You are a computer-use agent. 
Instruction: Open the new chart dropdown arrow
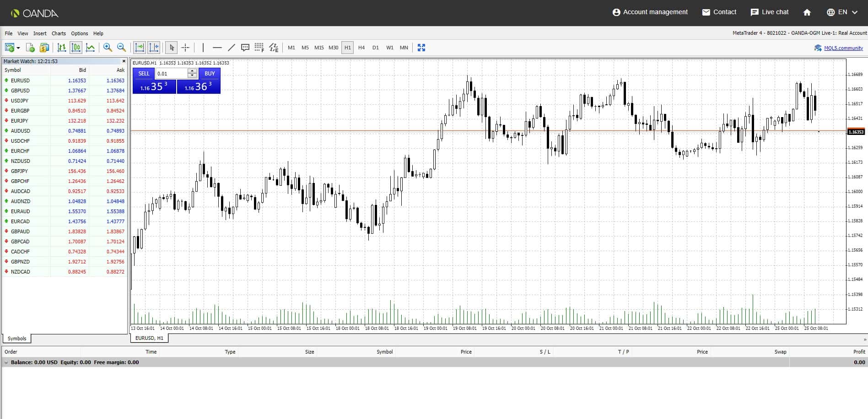(18, 48)
